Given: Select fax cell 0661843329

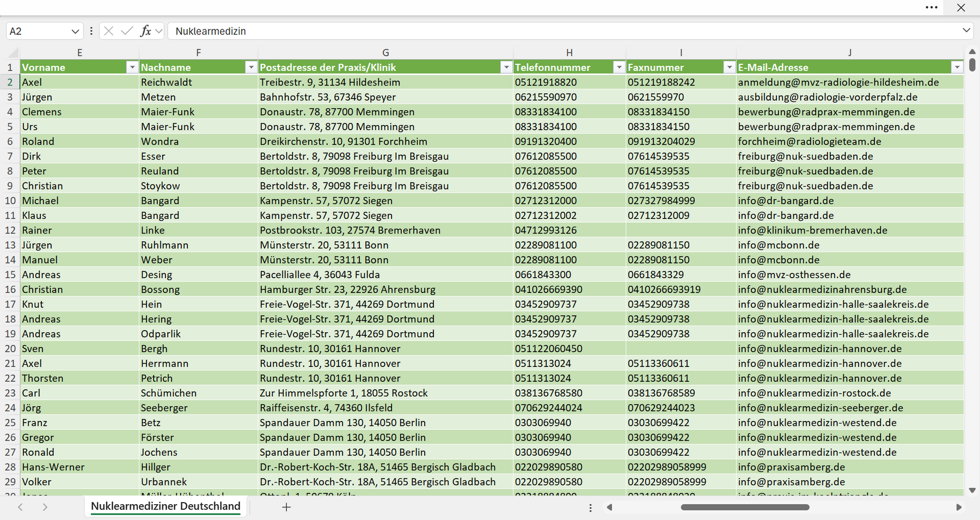Looking at the screenshot, I should tap(681, 274).
